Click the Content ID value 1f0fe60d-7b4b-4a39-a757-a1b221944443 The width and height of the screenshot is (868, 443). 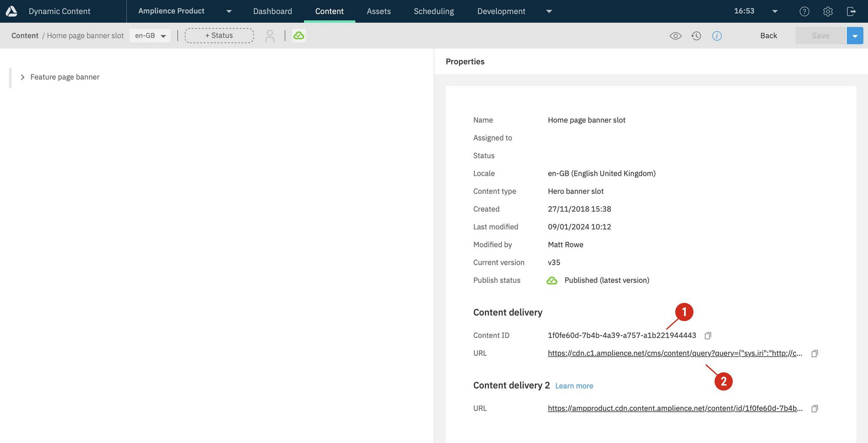[622, 335]
